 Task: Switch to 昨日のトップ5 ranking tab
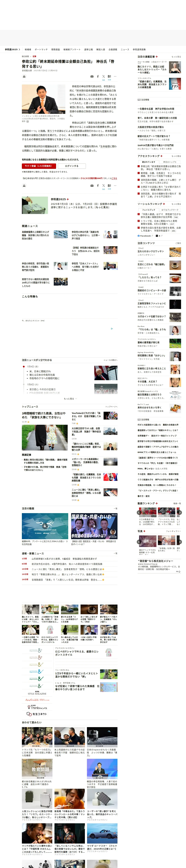click(170, 162)
